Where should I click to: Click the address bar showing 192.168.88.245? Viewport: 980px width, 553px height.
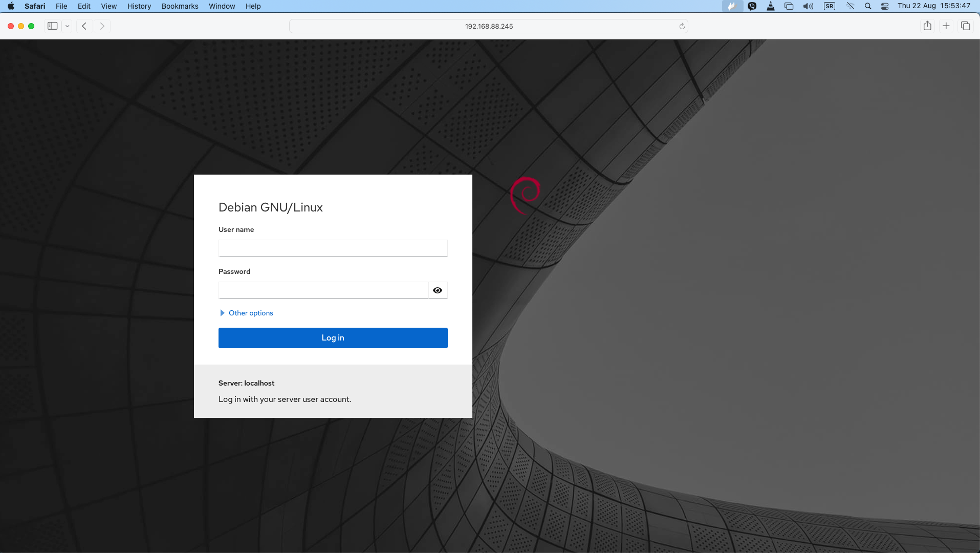tap(489, 26)
